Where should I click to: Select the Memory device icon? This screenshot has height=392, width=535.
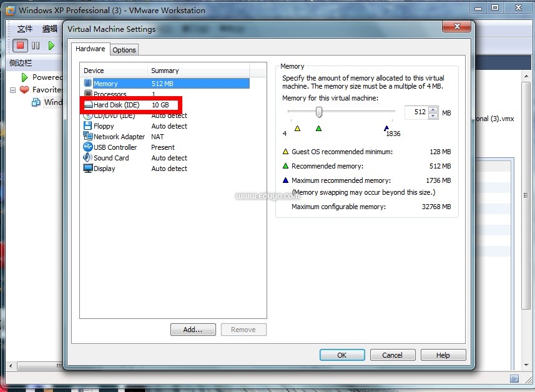pyautogui.click(x=88, y=83)
